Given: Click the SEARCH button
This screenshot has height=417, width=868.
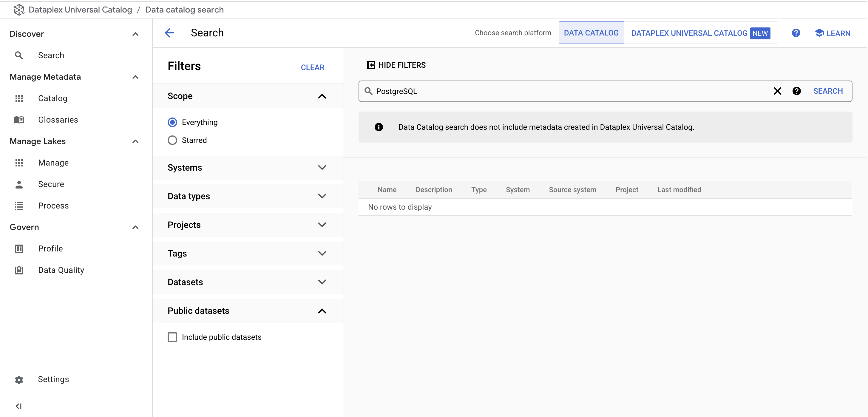Looking at the screenshot, I should (828, 91).
